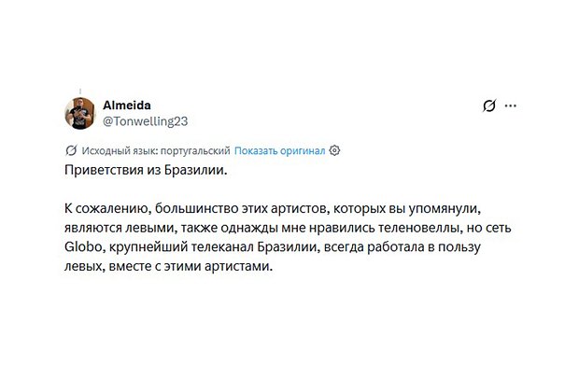This screenshot has height=392, width=579.
Task: Click the display name Almeida
Action: pyautogui.click(x=124, y=105)
